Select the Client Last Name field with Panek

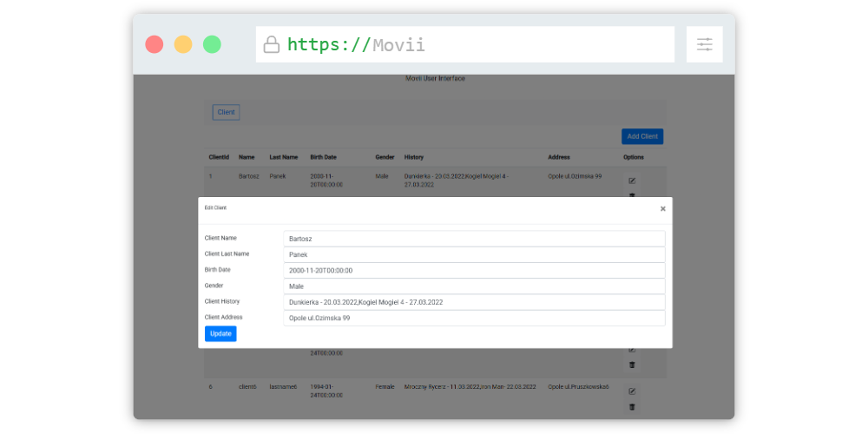click(x=474, y=254)
